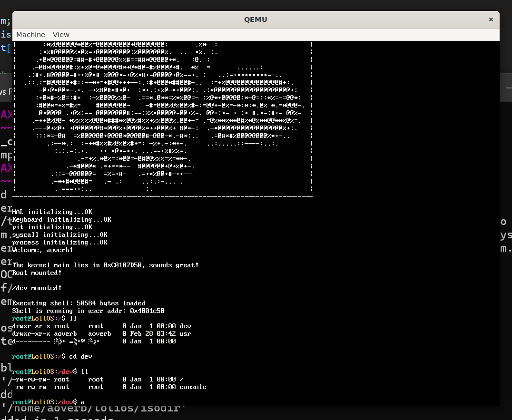This screenshot has height=420, width=512.
Task: Close the QEMU window
Action: 491,20
